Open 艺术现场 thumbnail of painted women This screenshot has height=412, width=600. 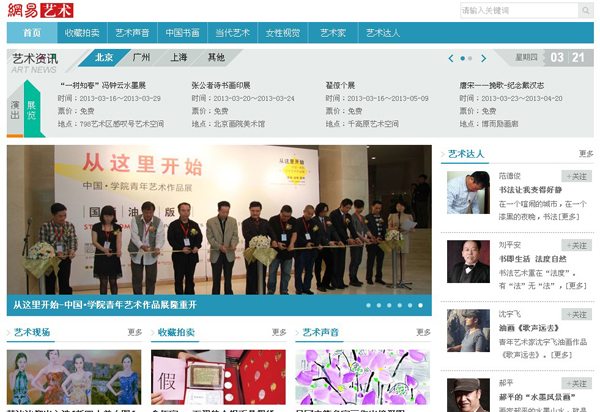point(74,377)
